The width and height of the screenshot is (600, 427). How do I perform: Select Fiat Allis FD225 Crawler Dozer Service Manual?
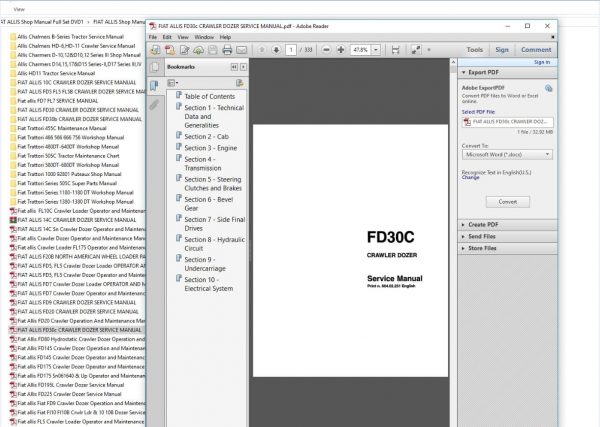(69, 394)
